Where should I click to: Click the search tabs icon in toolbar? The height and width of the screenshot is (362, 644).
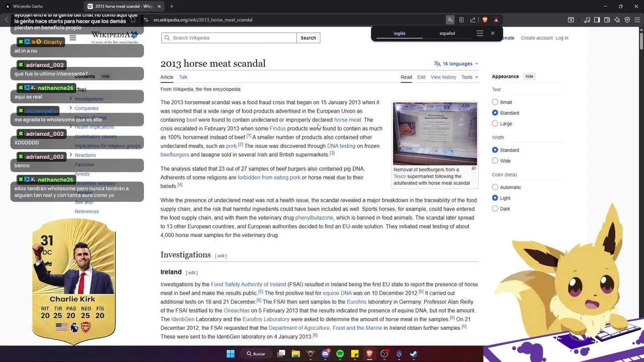[x=571, y=20]
